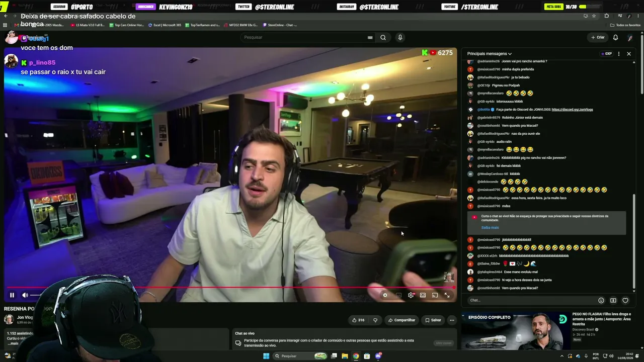This screenshot has height=362, width=644.
Task: Open Google Chrome from the taskbar
Action: click(x=356, y=356)
